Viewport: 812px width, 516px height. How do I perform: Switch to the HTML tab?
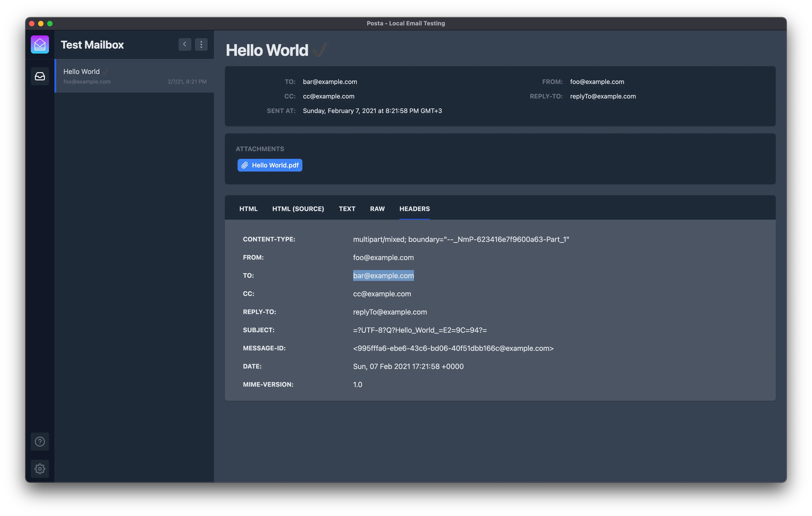pyautogui.click(x=248, y=209)
